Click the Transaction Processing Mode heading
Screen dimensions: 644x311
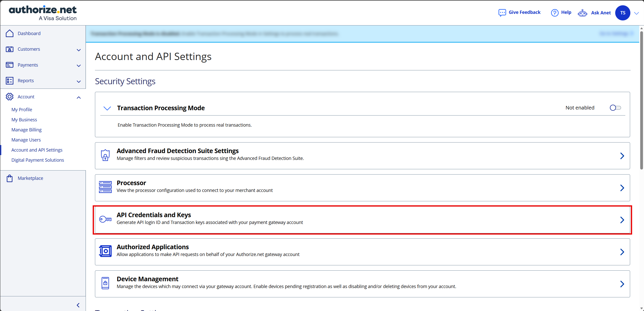click(x=161, y=108)
